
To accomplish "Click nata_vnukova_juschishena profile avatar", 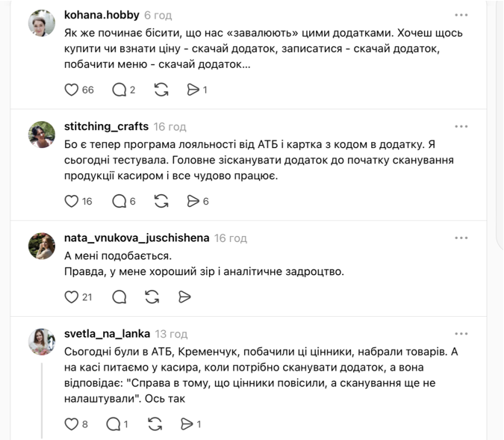I will 41,246.
